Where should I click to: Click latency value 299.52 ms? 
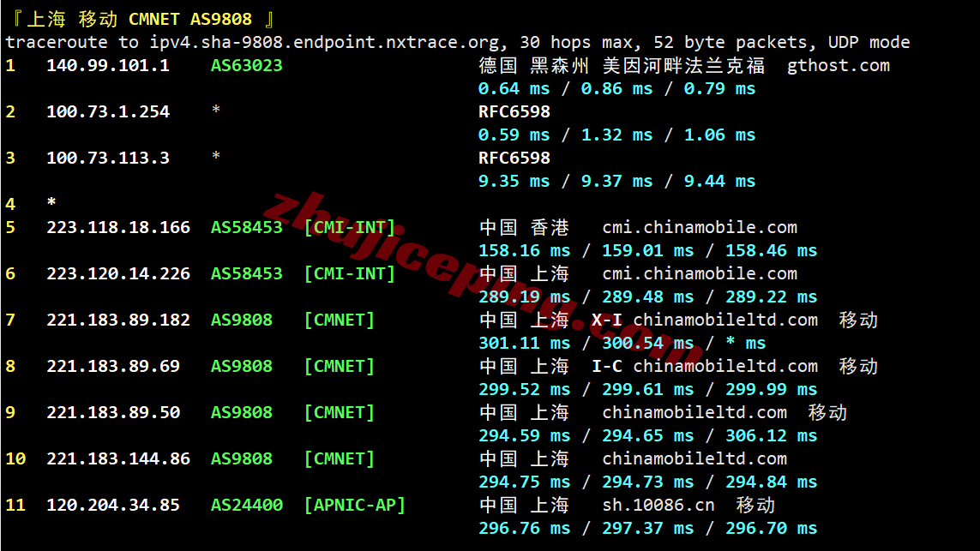click(525, 389)
